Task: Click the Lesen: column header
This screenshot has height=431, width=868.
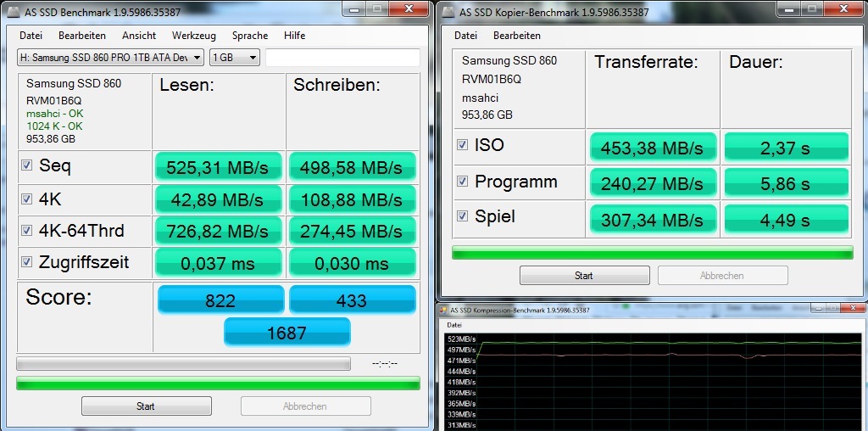Action: [186, 85]
